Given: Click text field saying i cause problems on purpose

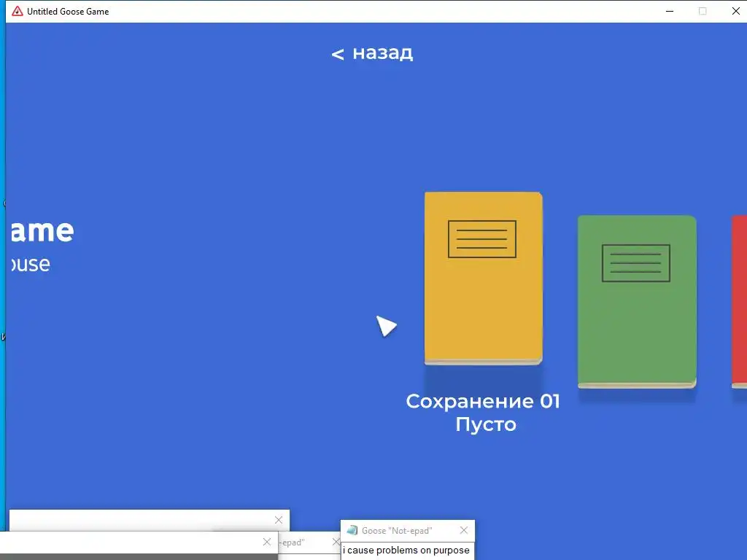Looking at the screenshot, I should click(408, 551).
